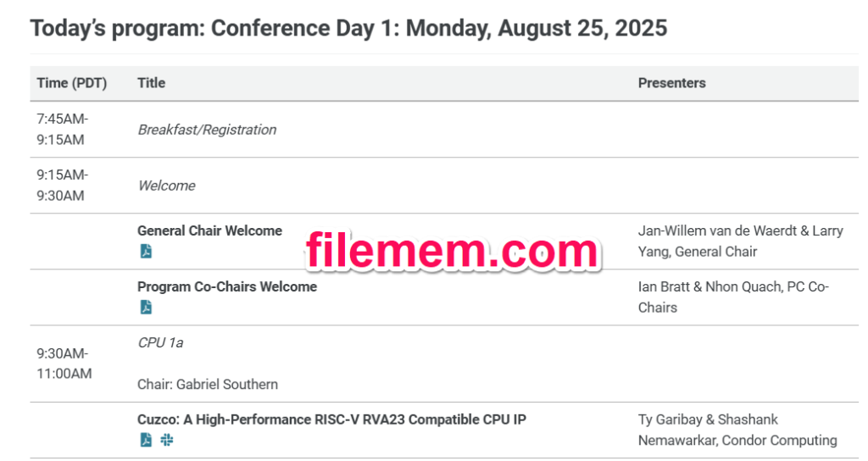
Task: Select the Welcome session row text
Action: [x=167, y=186]
